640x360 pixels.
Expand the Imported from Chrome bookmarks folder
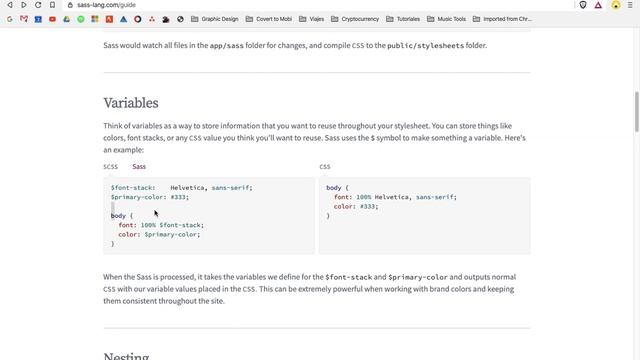[502, 19]
